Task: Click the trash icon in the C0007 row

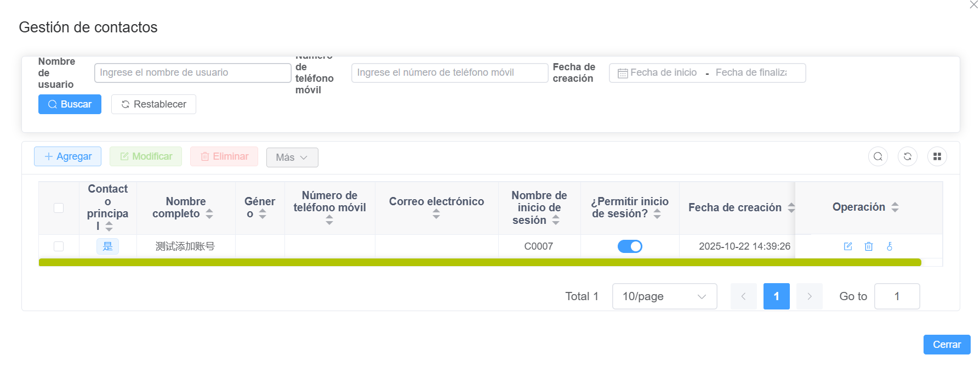Action: pos(868,246)
